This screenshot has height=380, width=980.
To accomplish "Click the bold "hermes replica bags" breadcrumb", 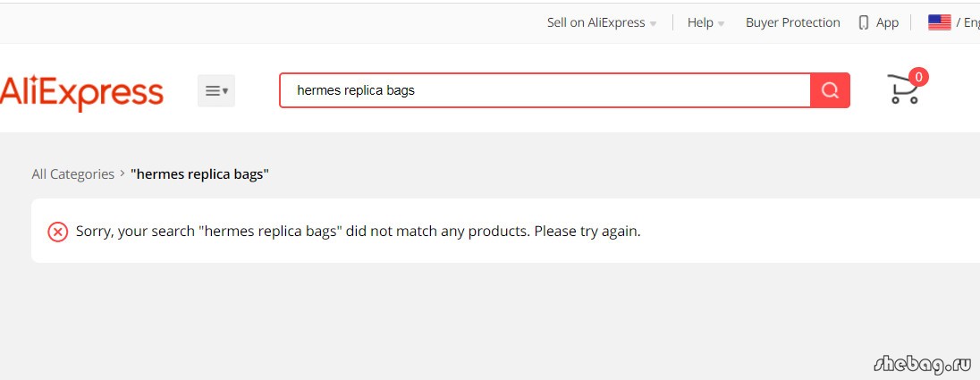I will [199, 174].
